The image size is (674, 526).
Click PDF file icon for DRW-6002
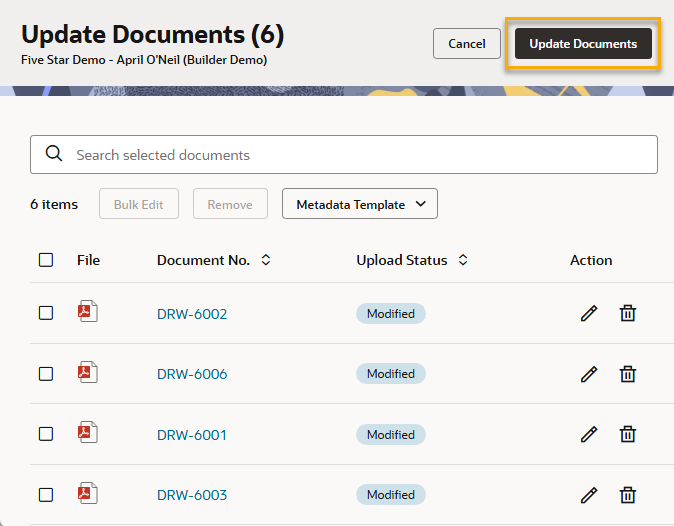point(88,311)
